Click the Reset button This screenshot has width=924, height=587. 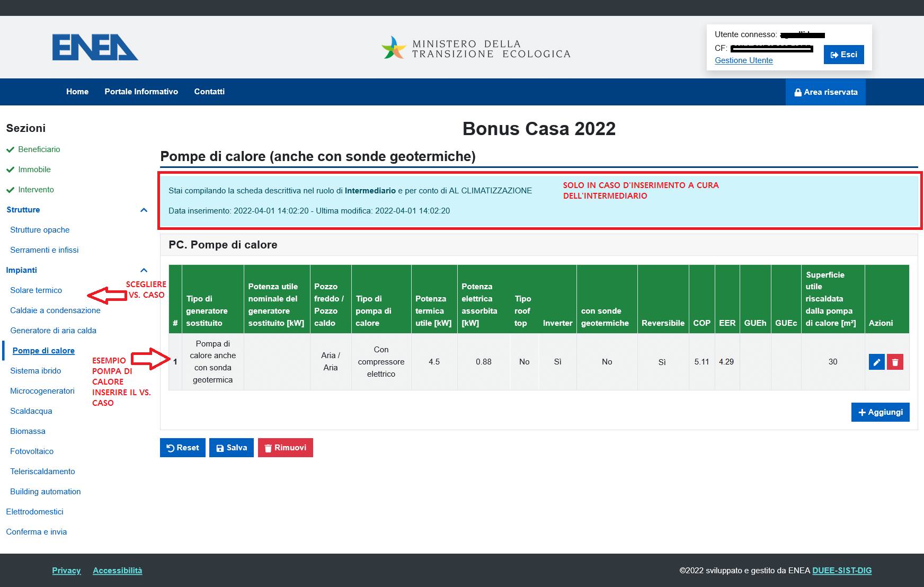(183, 448)
